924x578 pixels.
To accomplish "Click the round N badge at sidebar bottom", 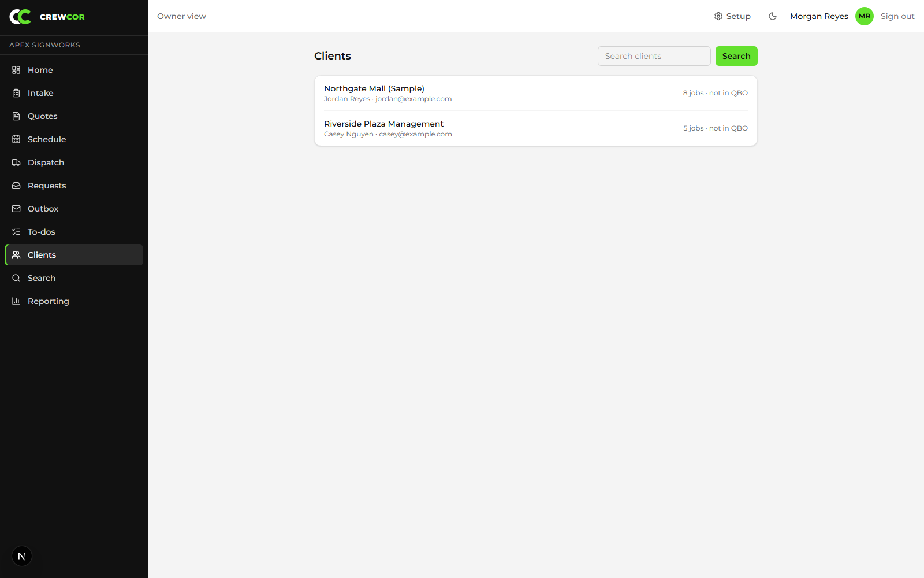I will (x=22, y=556).
